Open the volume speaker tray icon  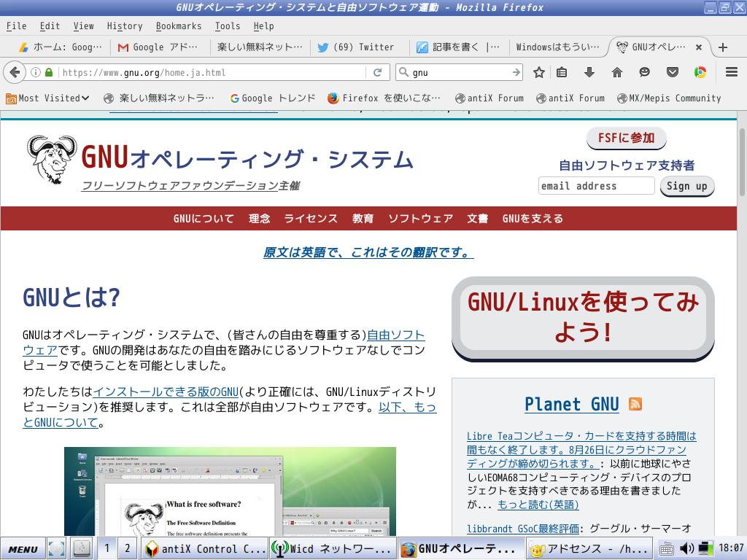pyautogui.click(x=686, y=548)
